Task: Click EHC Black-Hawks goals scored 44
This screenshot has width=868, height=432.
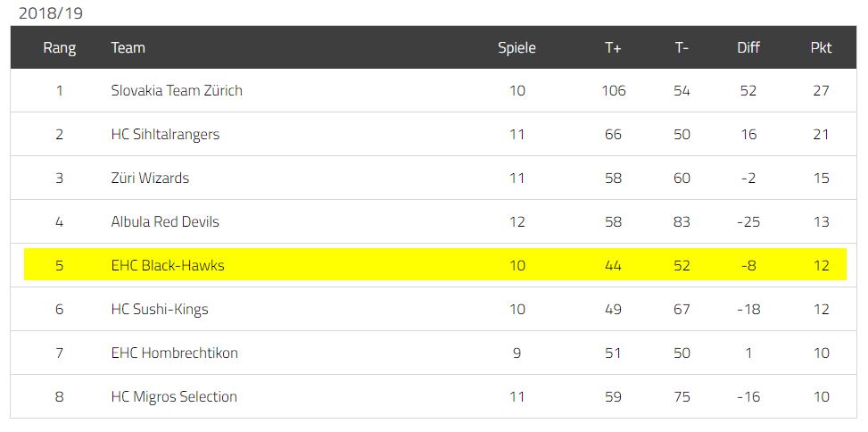Action: [x=613, y=266]
